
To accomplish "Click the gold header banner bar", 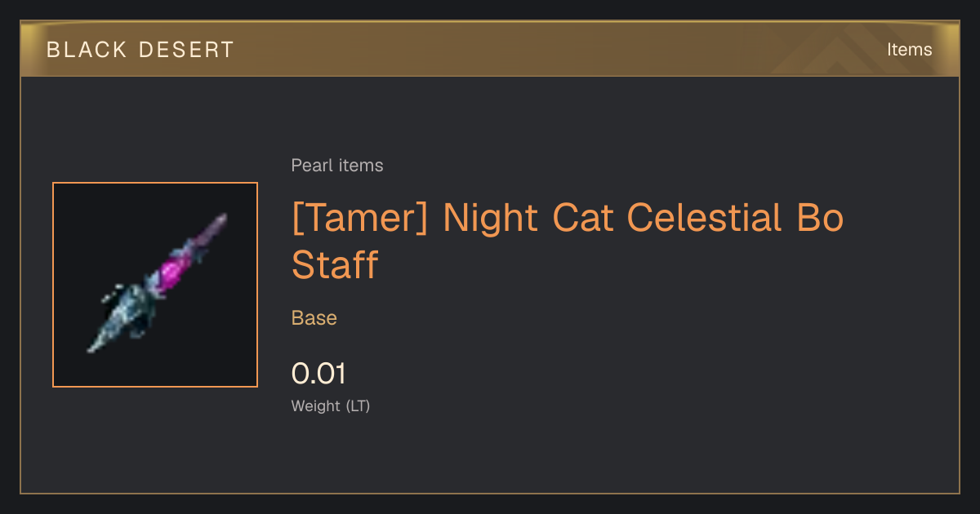I will [x=490, y=49].
